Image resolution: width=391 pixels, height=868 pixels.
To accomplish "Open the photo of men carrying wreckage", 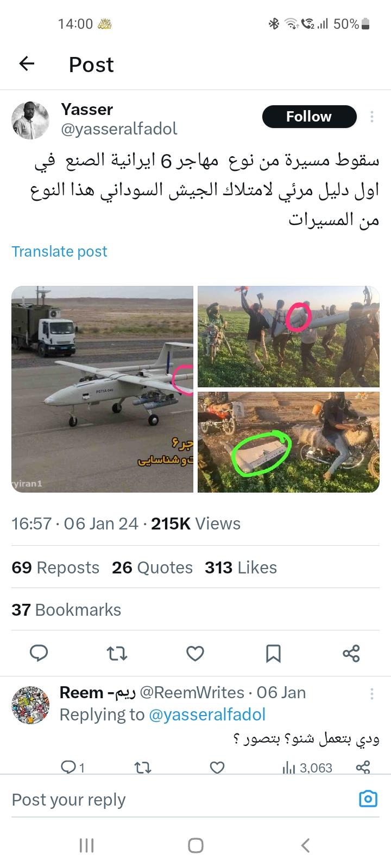I will point(288,336).
